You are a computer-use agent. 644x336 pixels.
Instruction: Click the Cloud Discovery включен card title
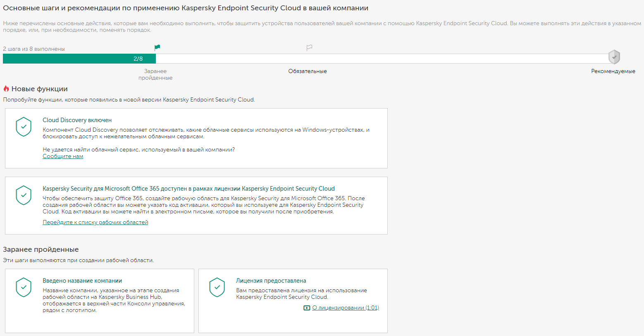click(77, 120)
